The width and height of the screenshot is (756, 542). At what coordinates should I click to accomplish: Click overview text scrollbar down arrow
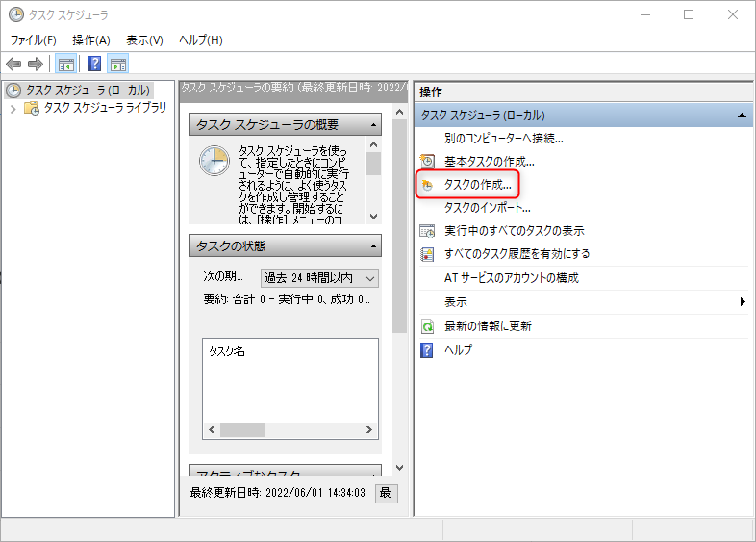point(373,217)
